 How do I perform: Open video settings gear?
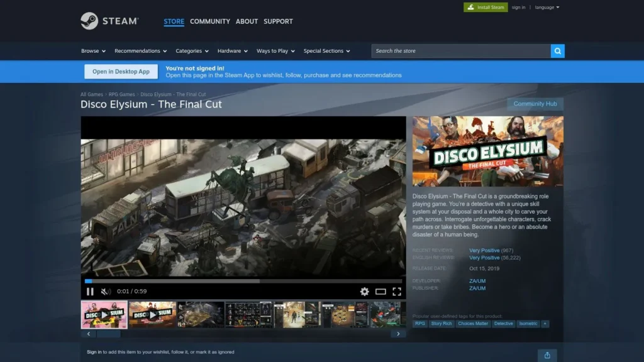pos(364,292)
